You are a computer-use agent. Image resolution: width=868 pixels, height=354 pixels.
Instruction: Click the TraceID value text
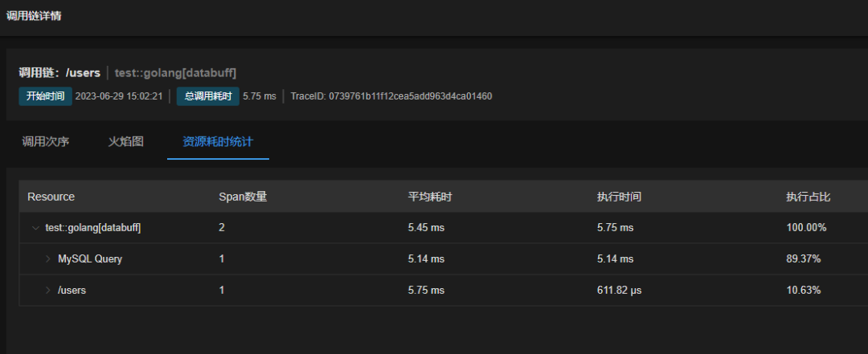click(x=391, y=96)
